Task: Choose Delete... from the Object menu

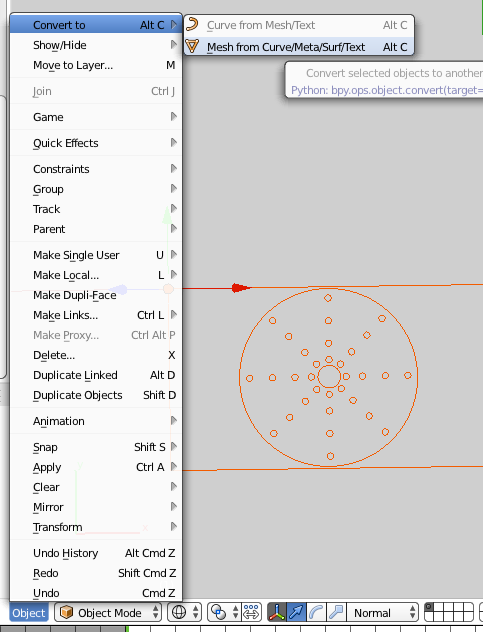Action: point(96,355)
